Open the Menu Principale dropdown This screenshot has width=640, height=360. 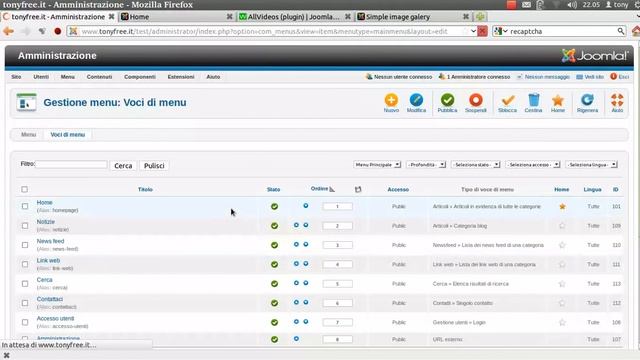tap(377, 164)
